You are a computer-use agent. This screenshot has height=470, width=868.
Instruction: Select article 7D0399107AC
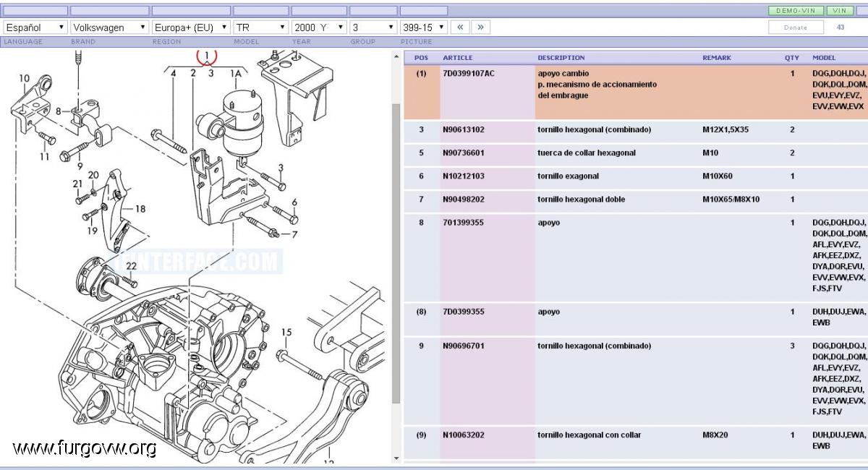pos(469,73)
